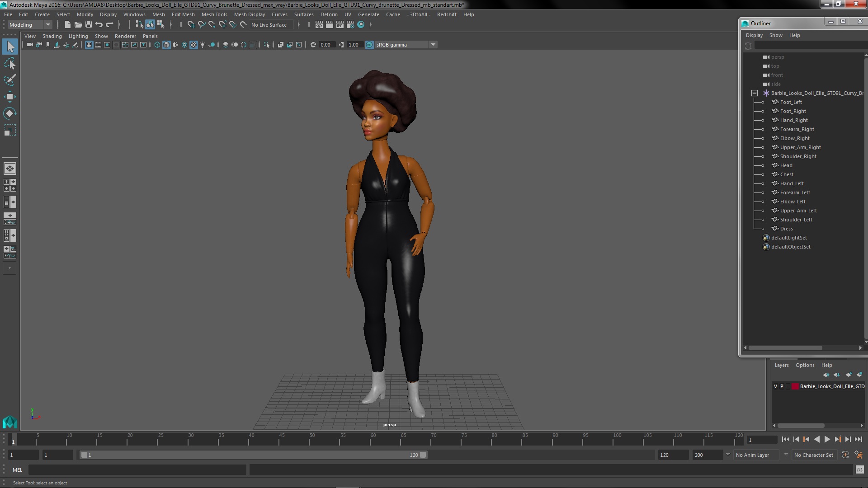Select by component type mode icon
This screenshot has height=488, width=868.
(x=160, y=24)
